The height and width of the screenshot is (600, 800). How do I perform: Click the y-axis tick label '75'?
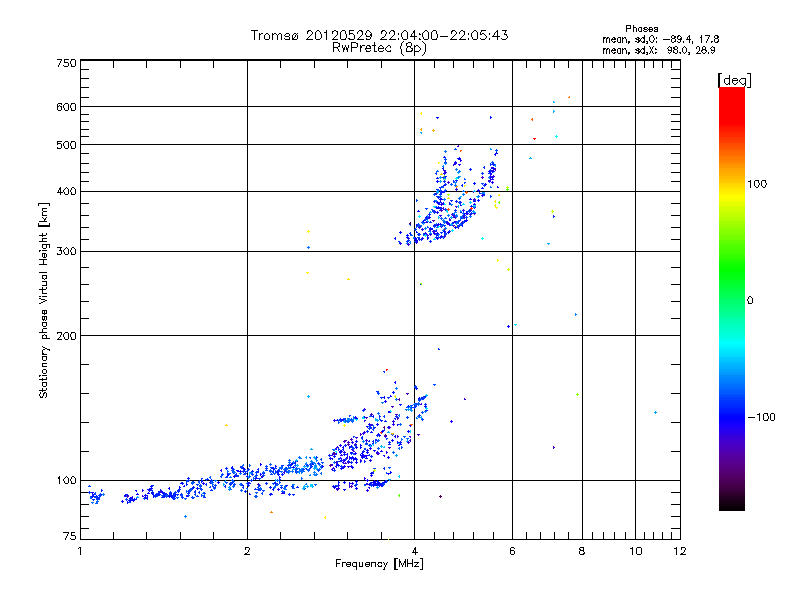[70, 536]
